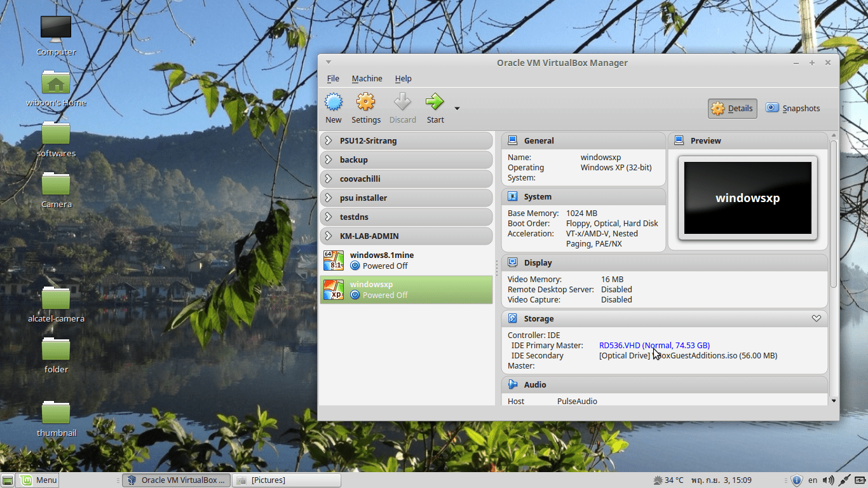Switch to Oracle VM VirtualBox taskbar item

pyautogui.click(x=176, y=480)
